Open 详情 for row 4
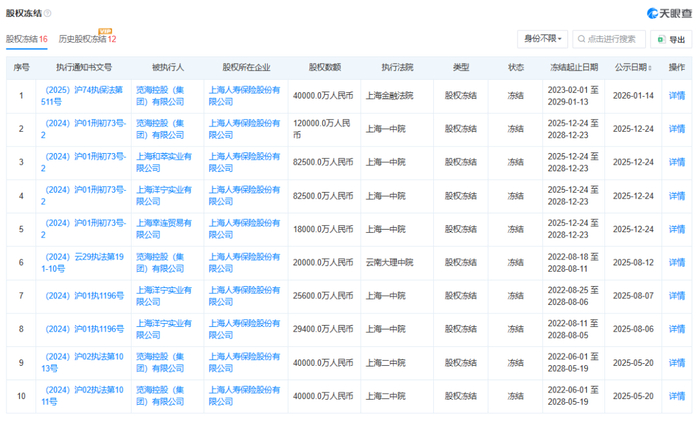 (x=677, y=196)
